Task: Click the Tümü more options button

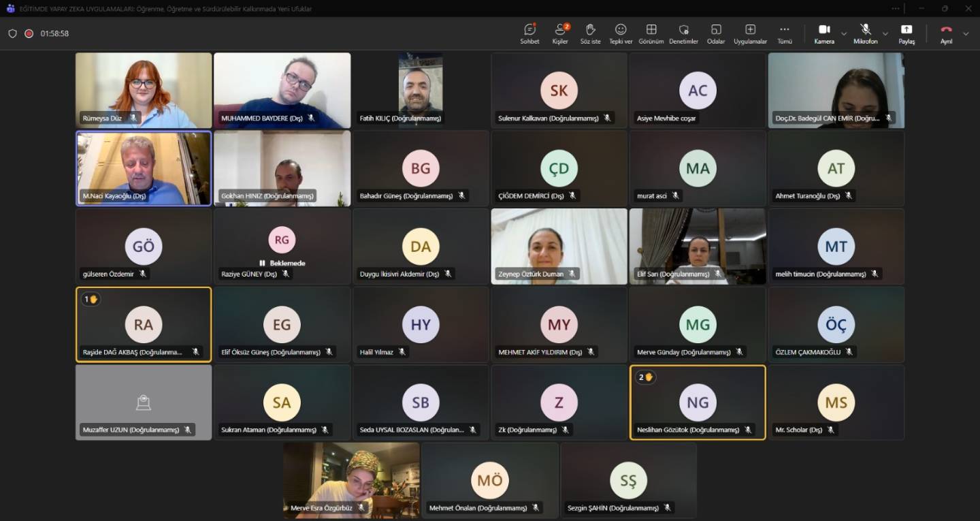Action: (x=784, y=33)
